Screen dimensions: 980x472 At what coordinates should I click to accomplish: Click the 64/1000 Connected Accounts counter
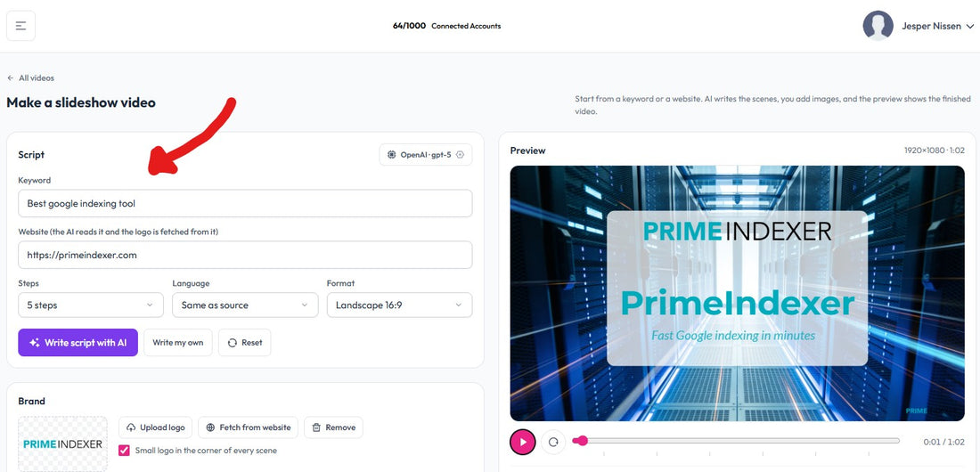coord(447,26)
